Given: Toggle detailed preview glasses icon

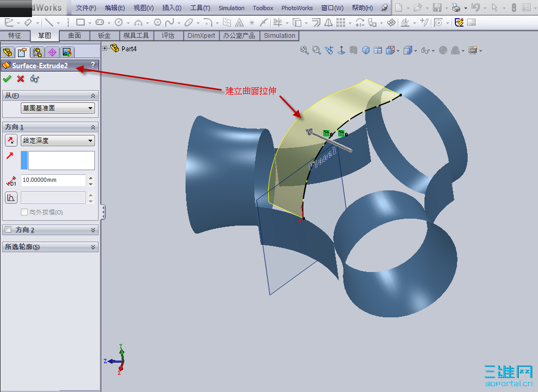Looking at the screenshot, I should click(x=34, y=79).
